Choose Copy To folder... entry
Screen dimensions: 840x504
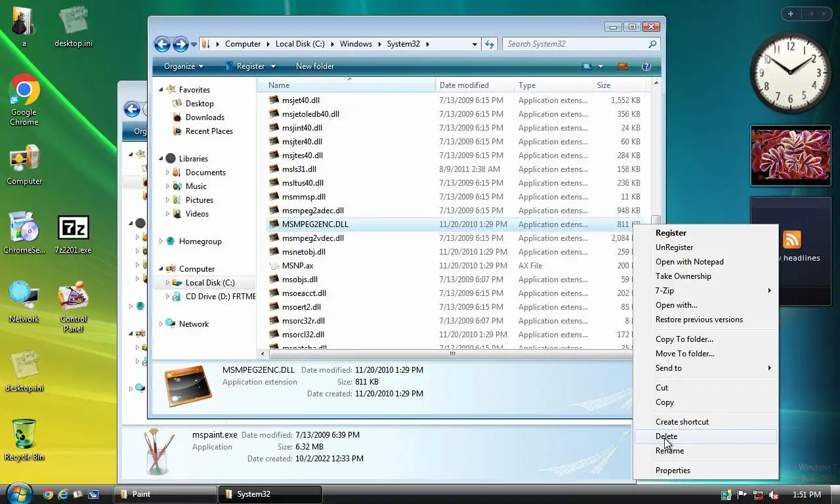[x=705, y=339]
